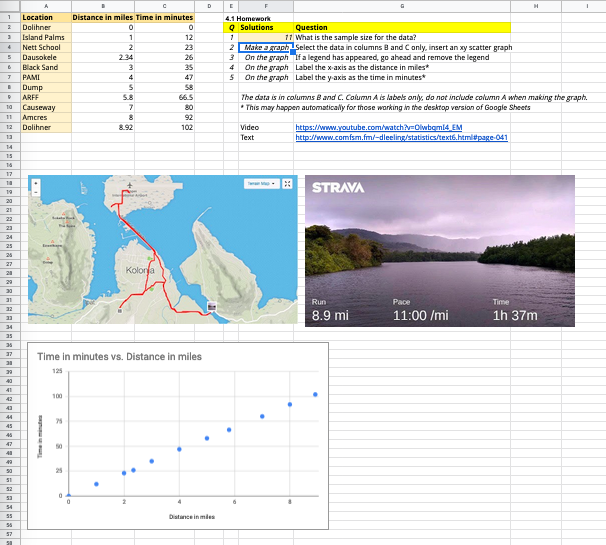
Task: Select column A header
Action: (46, 6)
